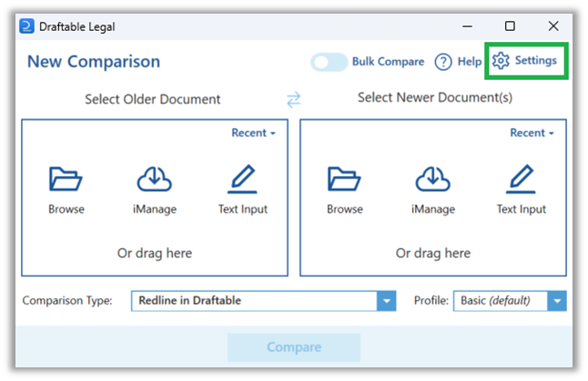Click 'Or drag here' in newer document box
Screen dimensions: 588x381
[x=433, y=254]
